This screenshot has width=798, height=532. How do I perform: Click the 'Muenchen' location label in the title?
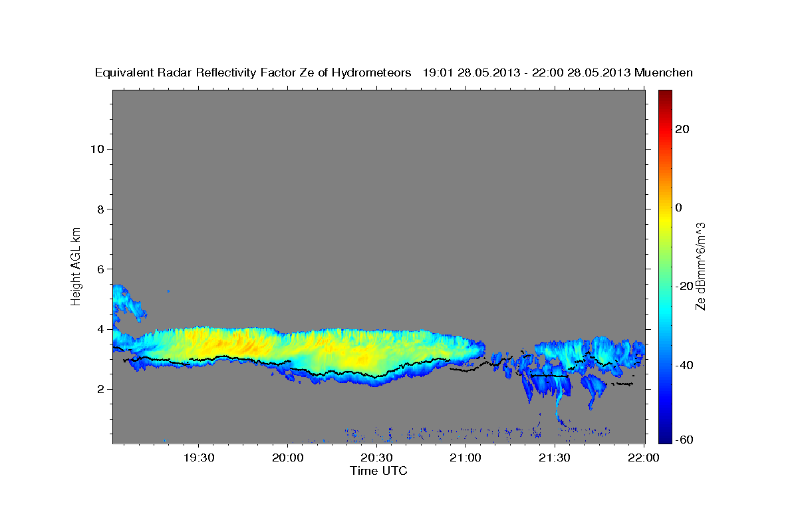click(x=664, y=72)
